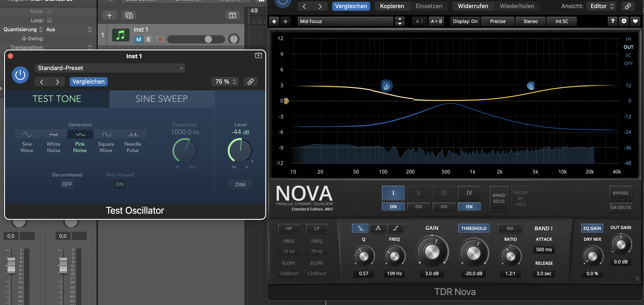
Task: Click previous preset arrow in TDR Nova header
Action: [304, 6]
